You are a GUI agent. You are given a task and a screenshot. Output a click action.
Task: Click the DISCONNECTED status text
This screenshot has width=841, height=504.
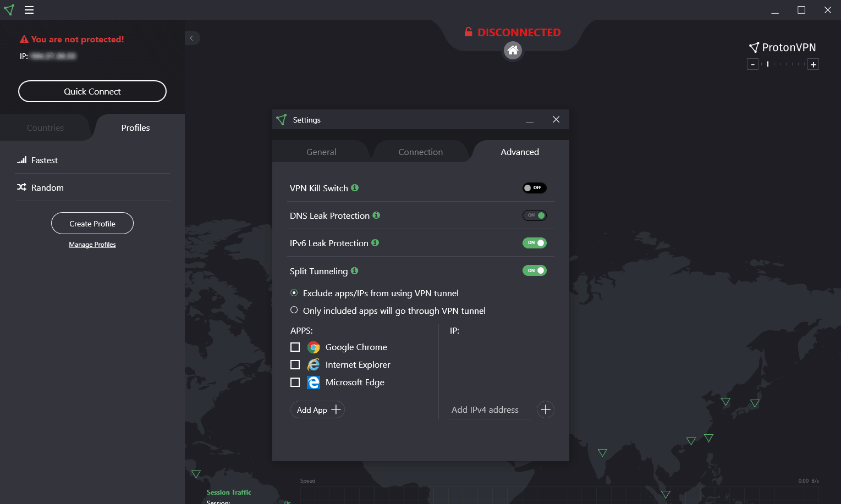point(519,32)
